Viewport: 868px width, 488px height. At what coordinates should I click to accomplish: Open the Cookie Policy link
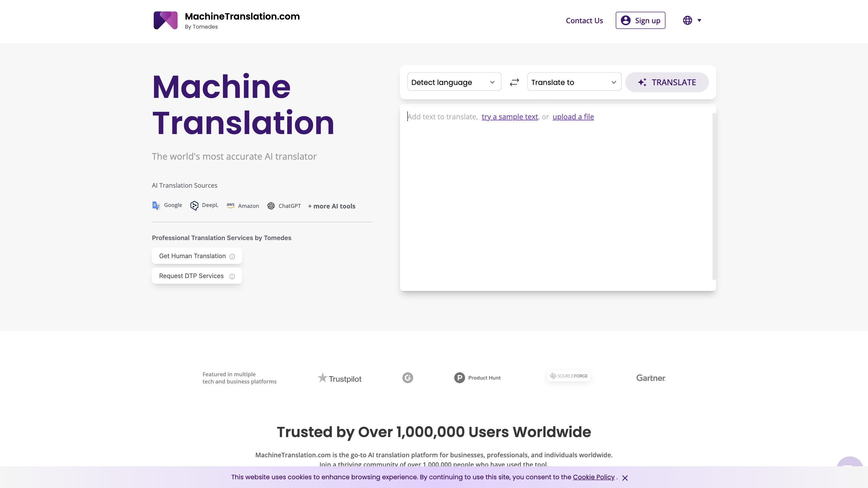pyautogui.click(x=594, y=477)
